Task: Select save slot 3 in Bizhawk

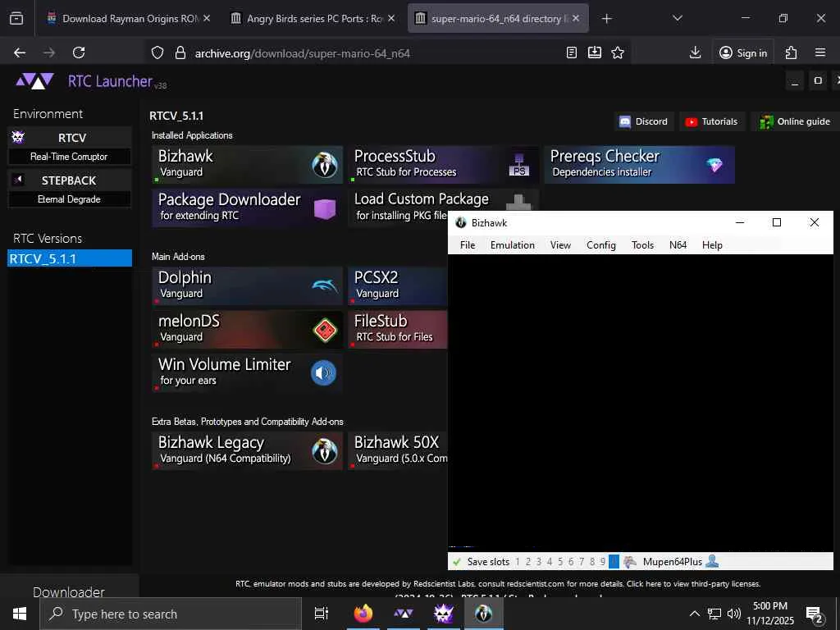Action: coord(539,561)
